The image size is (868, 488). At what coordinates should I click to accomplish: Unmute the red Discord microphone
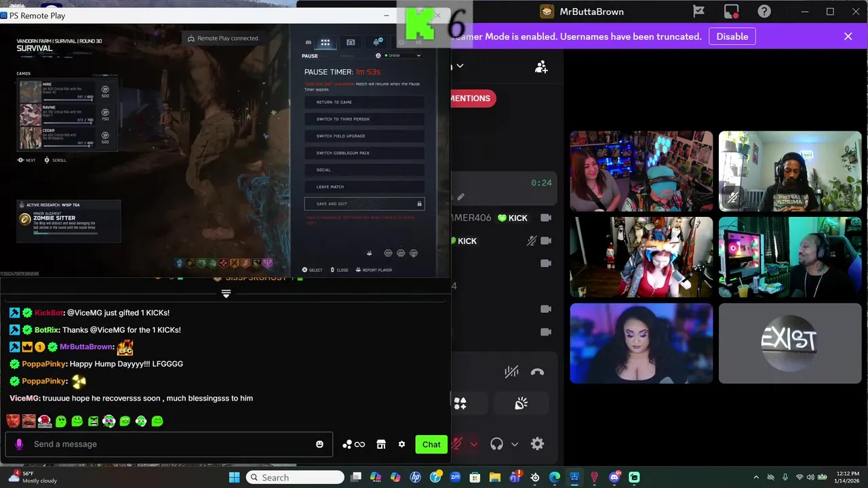(x=458, y=444)
